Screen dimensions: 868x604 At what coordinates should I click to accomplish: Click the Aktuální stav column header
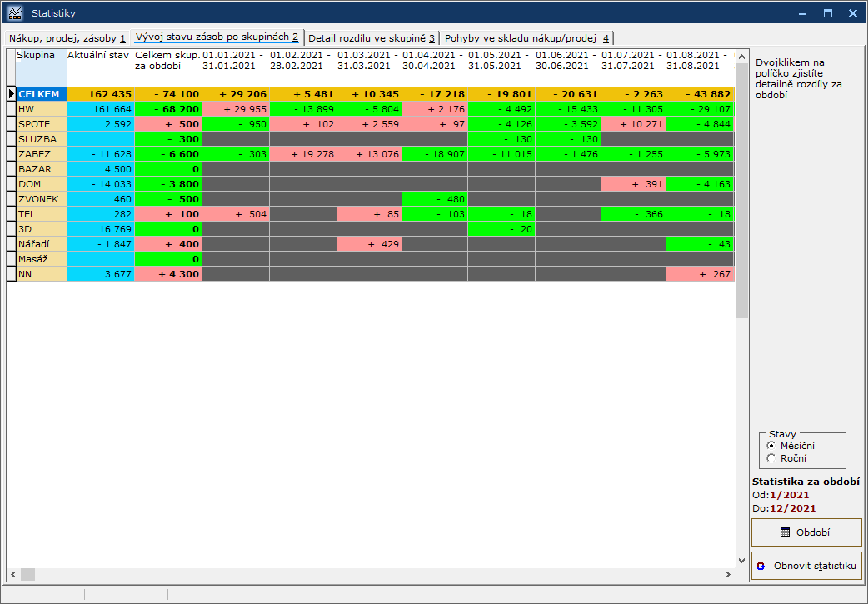click(x=100, y=55)
